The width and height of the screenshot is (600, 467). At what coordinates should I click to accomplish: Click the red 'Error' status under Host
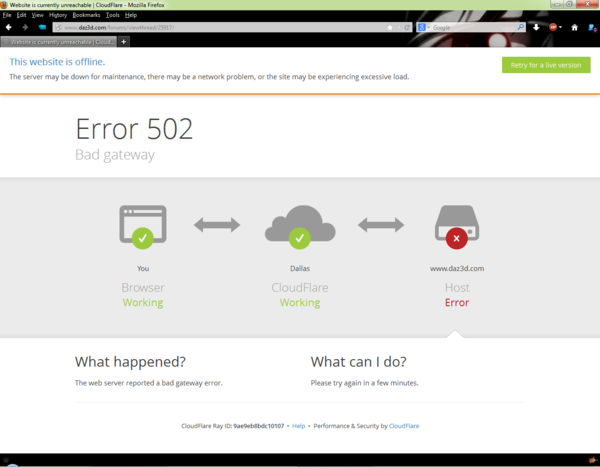(457, 302)
